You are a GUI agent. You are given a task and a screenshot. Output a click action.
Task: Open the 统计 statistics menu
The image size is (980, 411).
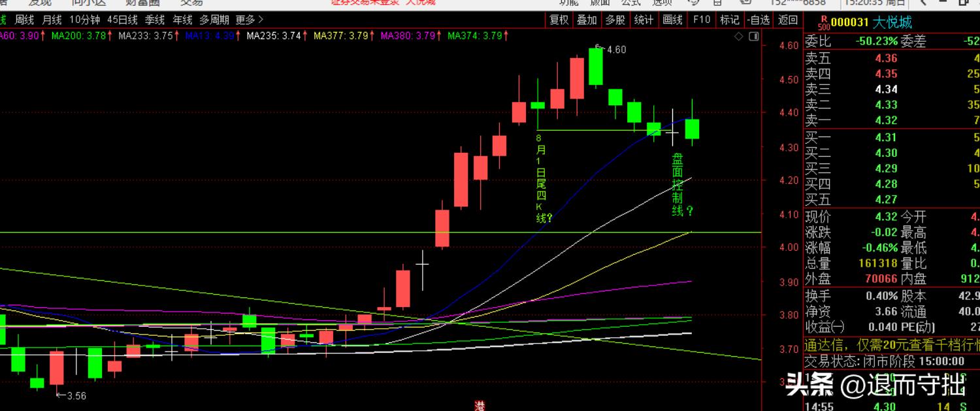point(644,20)
